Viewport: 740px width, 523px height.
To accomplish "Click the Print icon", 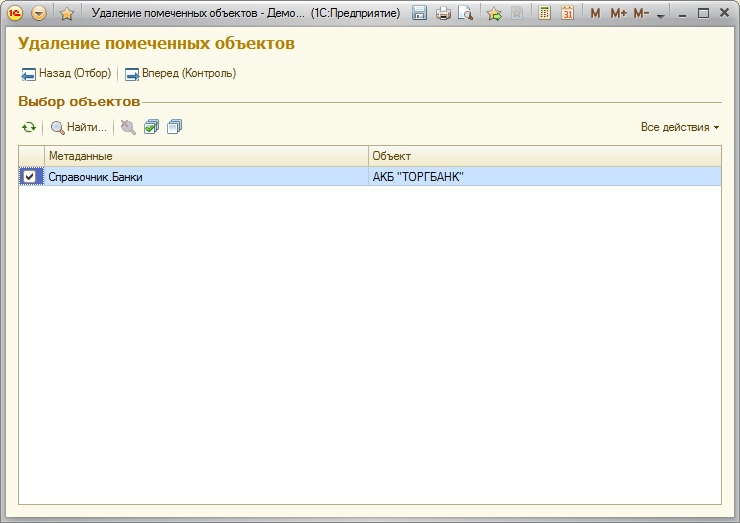I will pos(443,13).
